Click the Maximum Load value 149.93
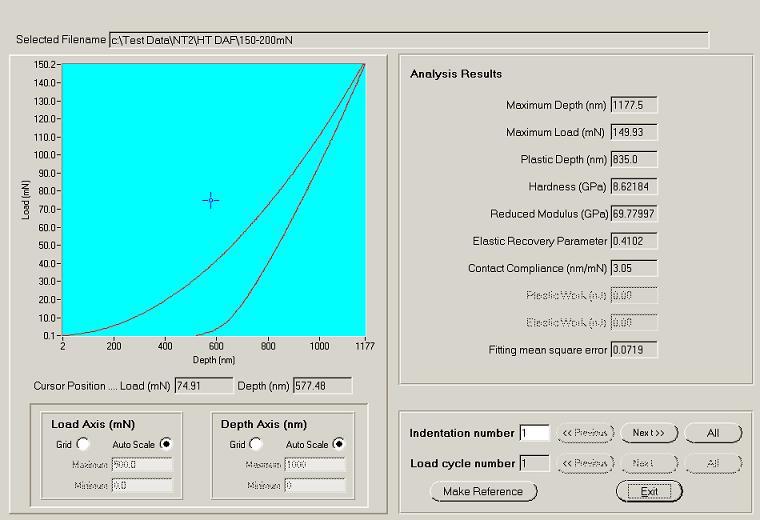Image resolution: width=760 pixels, height=520 pixels. click(634, 132)
